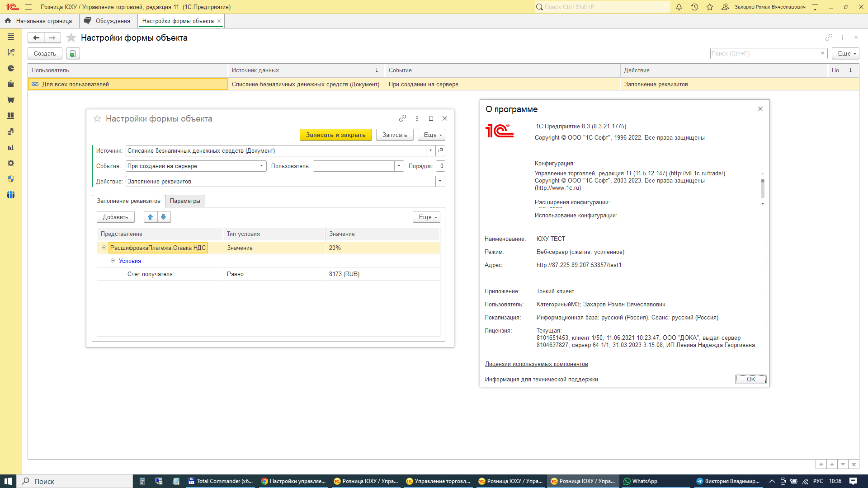
Task: Open source field's open-form button
Action: (440, 150)
